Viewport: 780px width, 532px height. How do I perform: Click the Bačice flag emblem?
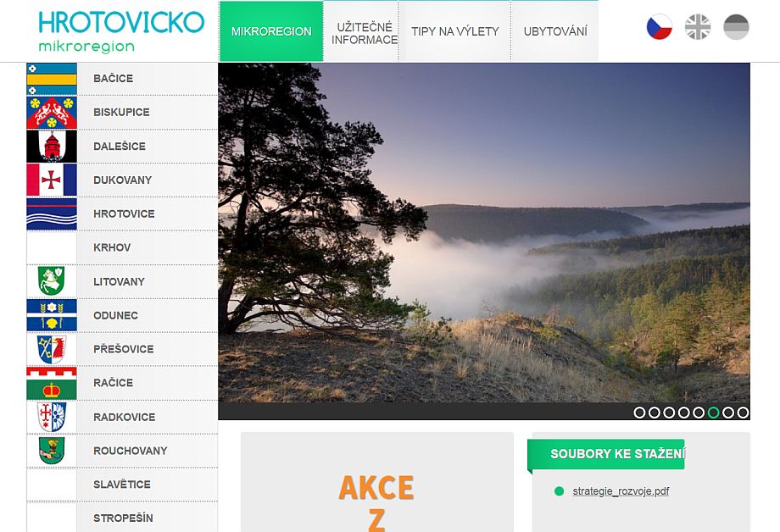pyautogui.click(x=52, y=79)
